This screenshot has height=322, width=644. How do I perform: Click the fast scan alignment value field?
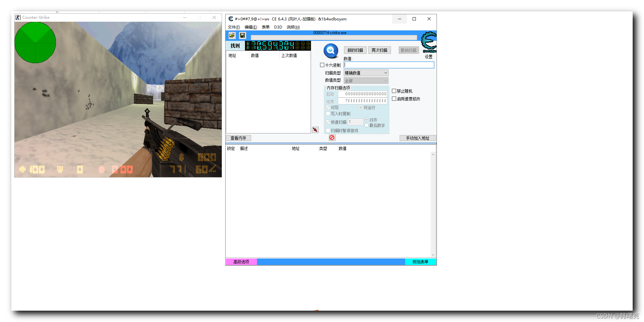click(x=356, y=122)
